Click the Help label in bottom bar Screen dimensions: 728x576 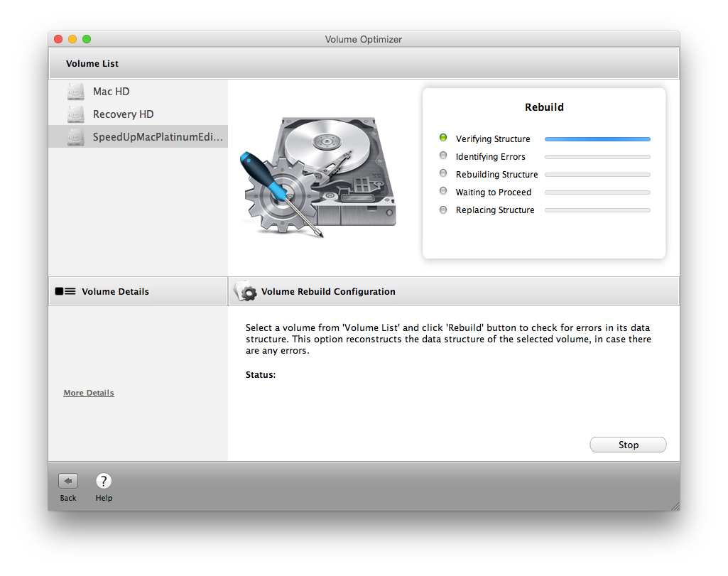tap(104, 498)
